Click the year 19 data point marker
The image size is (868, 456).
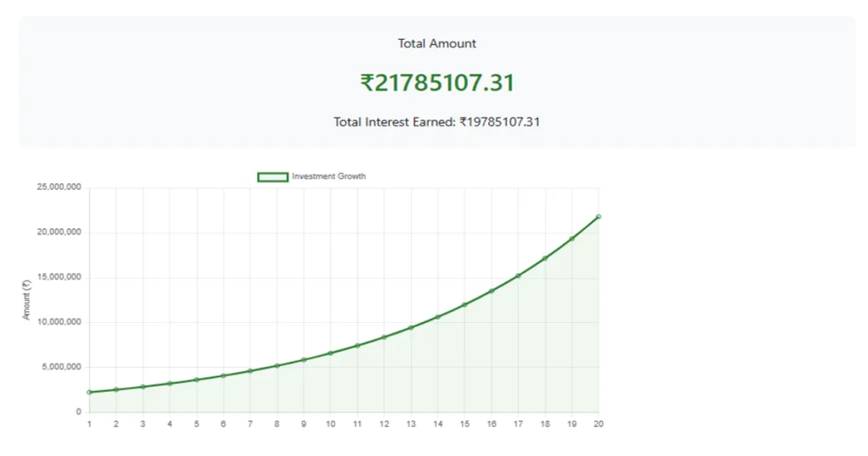tap(572, 239)
